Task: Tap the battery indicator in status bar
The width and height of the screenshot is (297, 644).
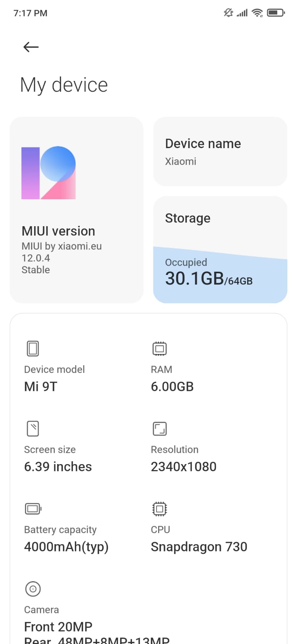Action: point(276,13)
